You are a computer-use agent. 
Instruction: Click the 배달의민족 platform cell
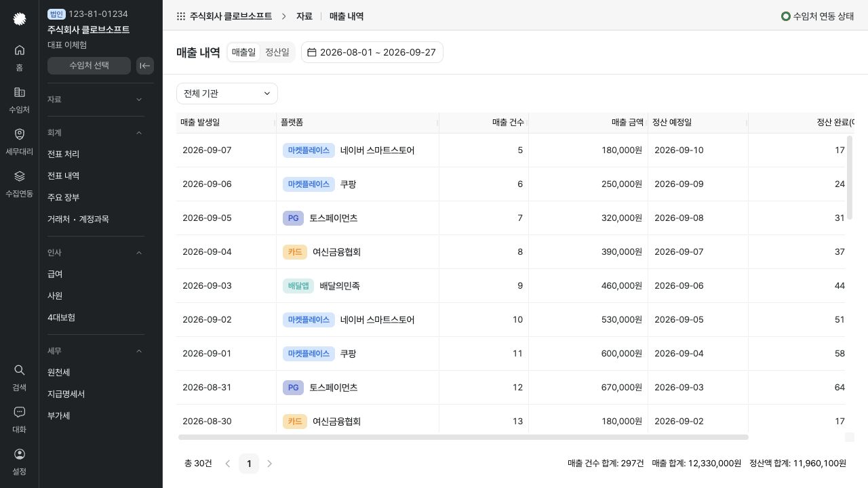357,286
